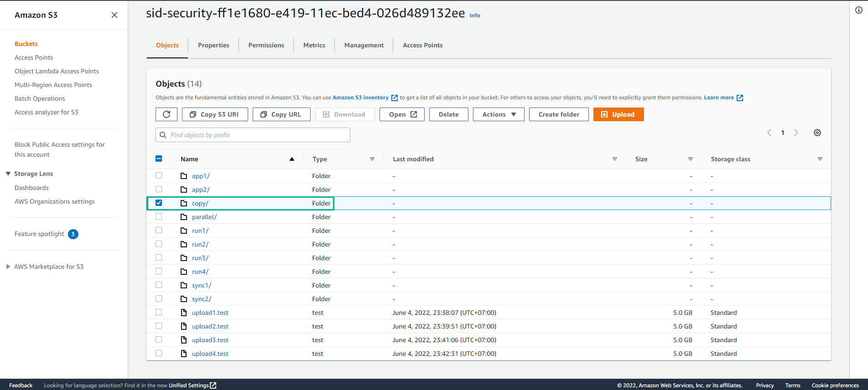Open table preferences gear icon
Screen dimensions: 868x390
(817, 133)
